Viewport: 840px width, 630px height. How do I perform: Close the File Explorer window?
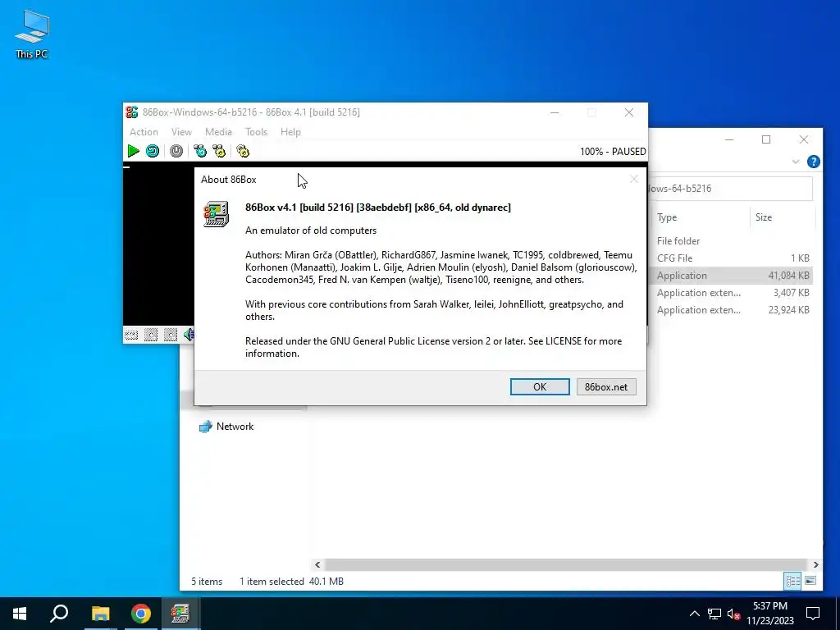(x=804, y=139)
